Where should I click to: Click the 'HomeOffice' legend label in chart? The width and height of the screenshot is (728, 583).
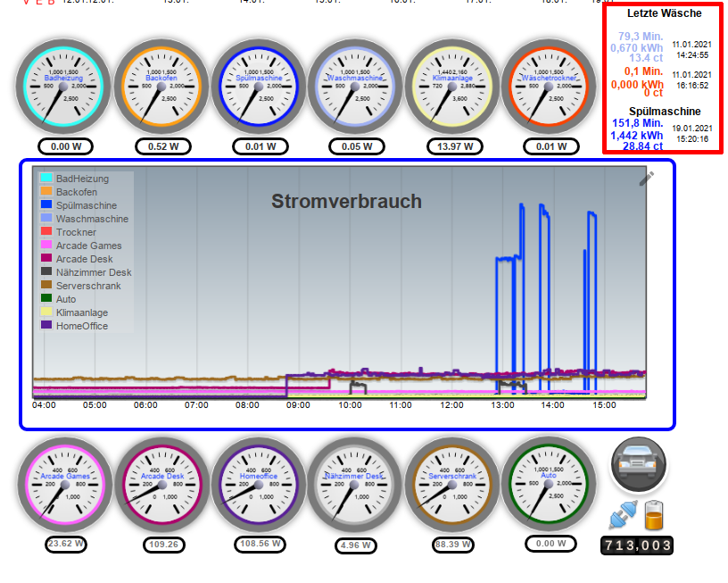[x=82, y=326]
